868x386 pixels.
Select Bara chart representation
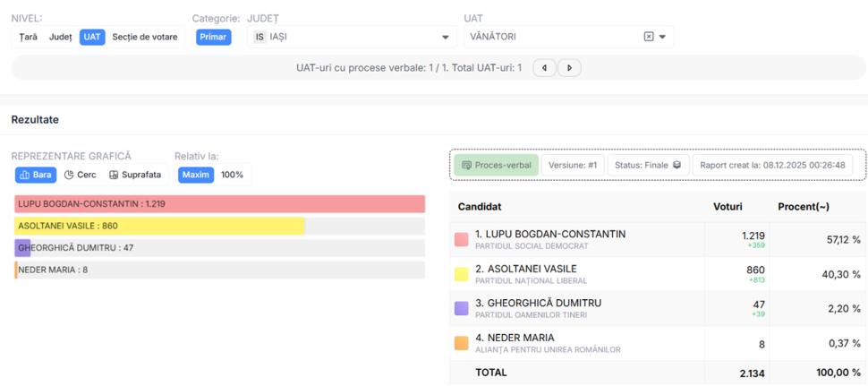coord(37,175)
